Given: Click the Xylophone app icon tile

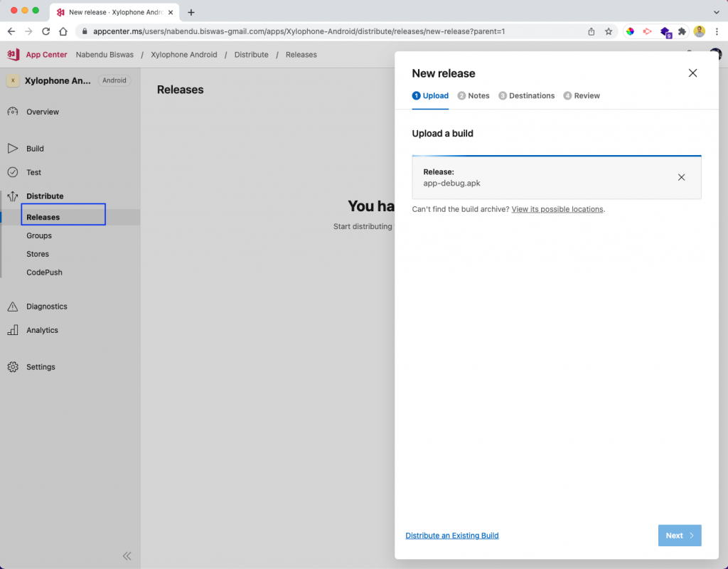Looking at the screenshot, I should [13, 80].
